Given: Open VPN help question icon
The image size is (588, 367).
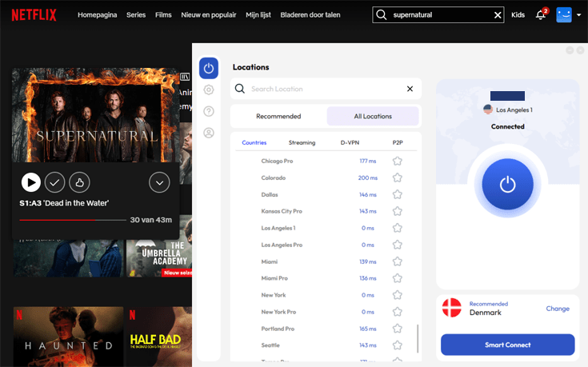Looking at the screenshot, I should click(x=209, y=111).
